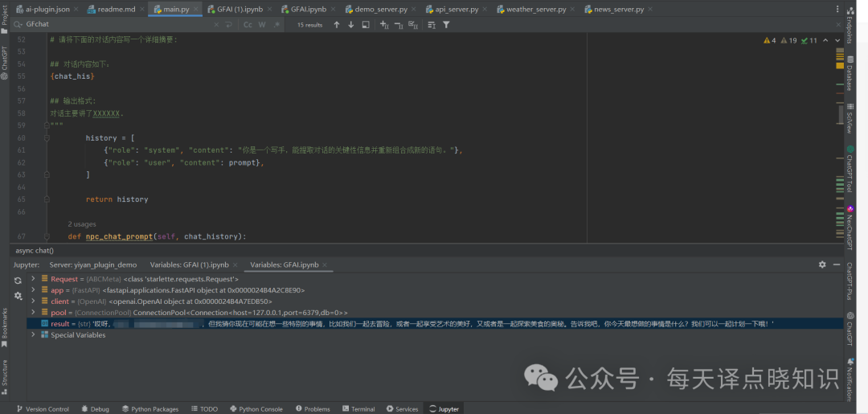Jump to previous search occurrence arrow
The height and width of the screenshot is (414, 868).
(337, 25)
